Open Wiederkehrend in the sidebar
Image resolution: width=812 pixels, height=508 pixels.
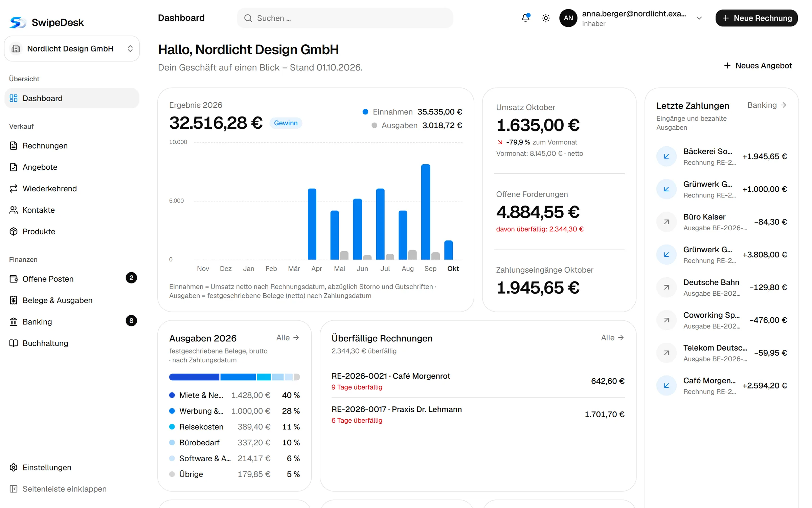point(72,189)
